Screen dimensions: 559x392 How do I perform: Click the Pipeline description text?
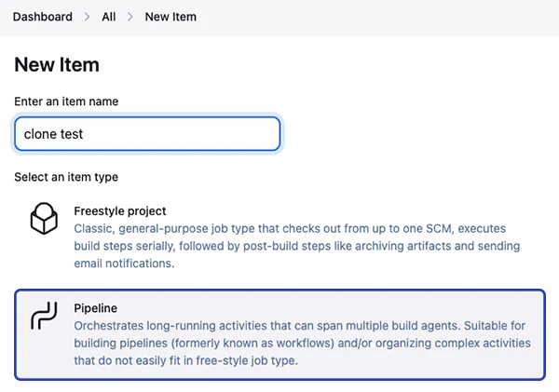tap(302, 344)
